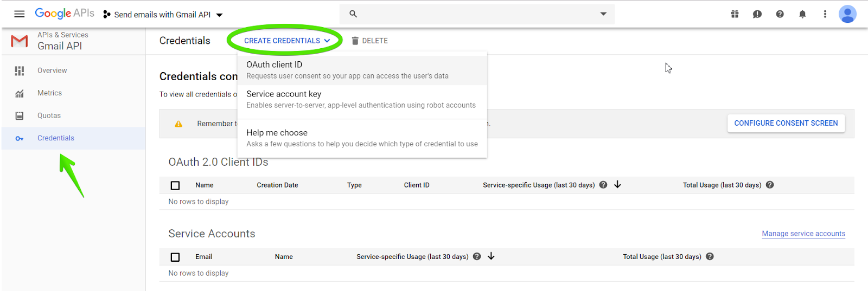
Task: Click the DELETE button
Action: (x=369, y=41)
